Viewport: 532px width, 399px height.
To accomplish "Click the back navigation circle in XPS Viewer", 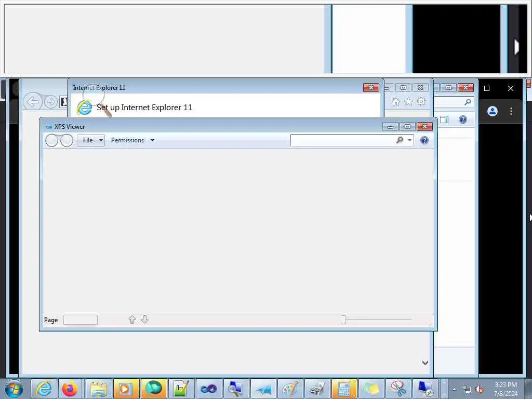I will click(51, 140).
